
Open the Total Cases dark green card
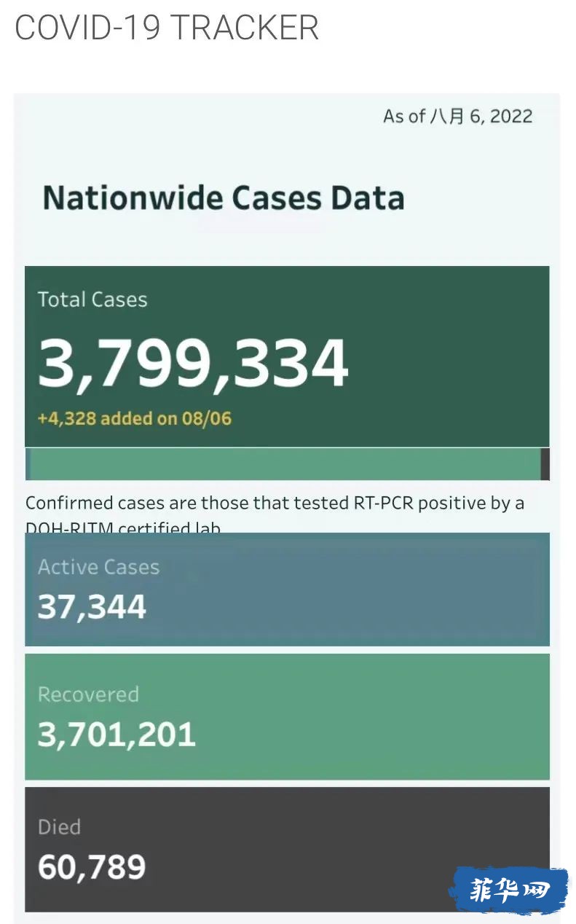[287, 356]
